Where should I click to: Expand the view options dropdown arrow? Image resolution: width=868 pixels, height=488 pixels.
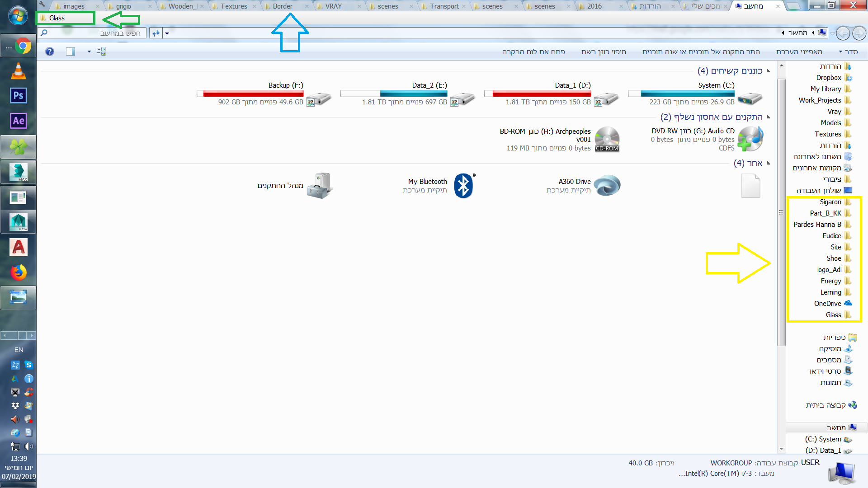point(89,52)
